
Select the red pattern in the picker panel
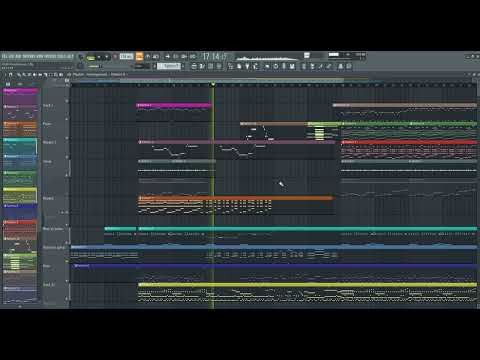click(20, 229)
